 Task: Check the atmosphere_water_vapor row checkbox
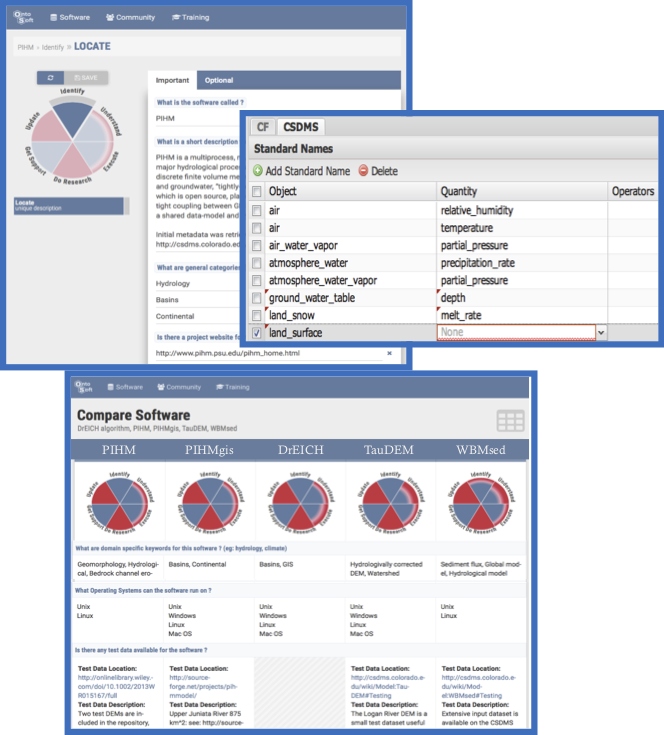(257, 280)
